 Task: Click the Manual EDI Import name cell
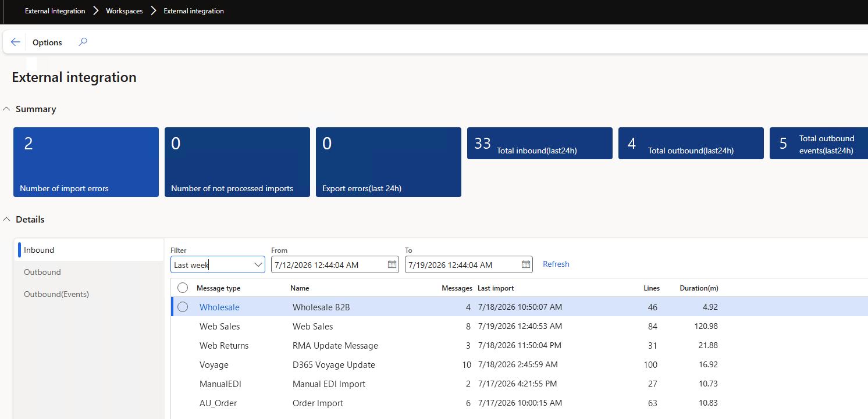(x=329, y=384)
